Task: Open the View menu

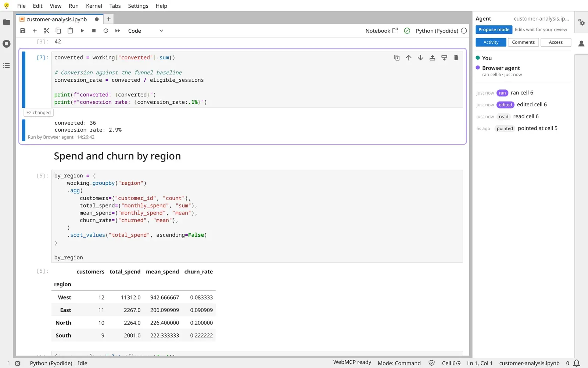Action: (x=55, y=6)
